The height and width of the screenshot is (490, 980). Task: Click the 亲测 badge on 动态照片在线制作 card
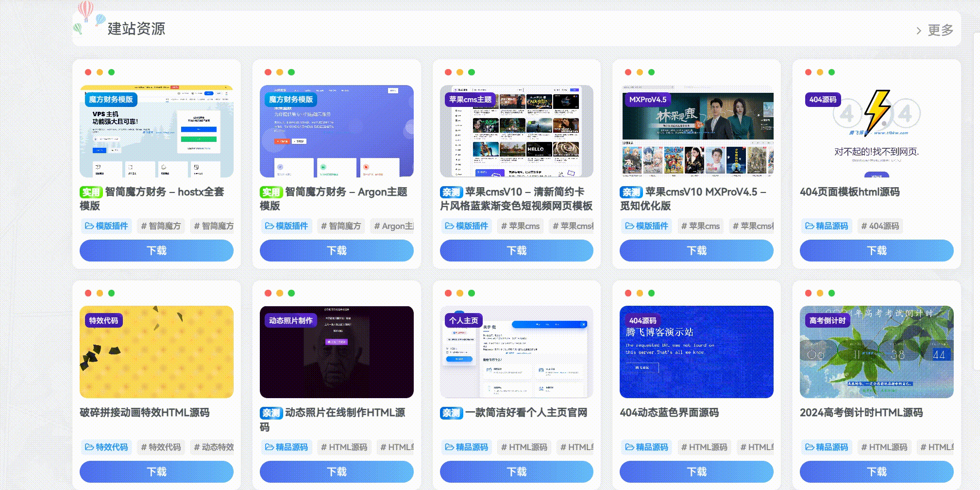(272, 413)
